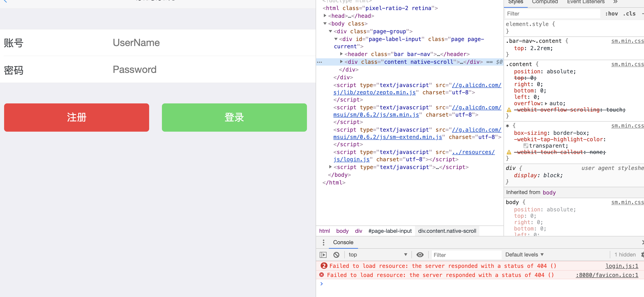Expand the overflow property shorthand triangle
This screenshot has height=297, width=644.
pos(546,103)
